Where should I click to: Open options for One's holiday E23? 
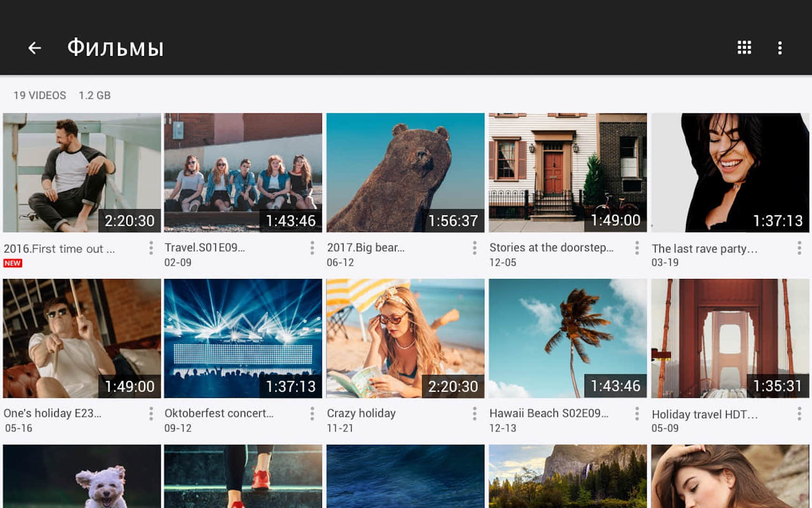pyautogui.click(x=151, y=413)
